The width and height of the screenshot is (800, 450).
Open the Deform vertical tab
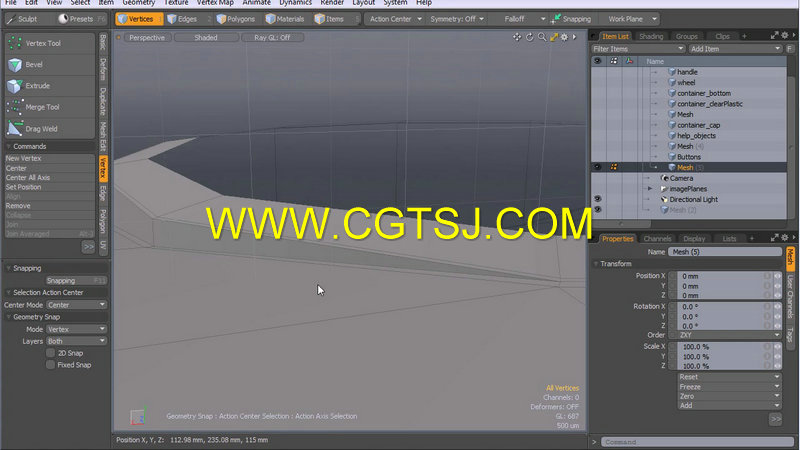pos(103,69)
